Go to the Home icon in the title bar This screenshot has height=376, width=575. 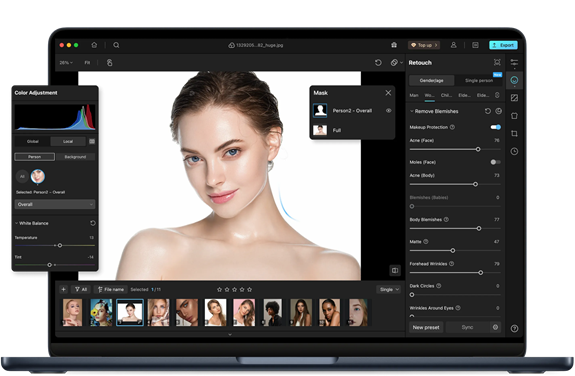[94, 45]
